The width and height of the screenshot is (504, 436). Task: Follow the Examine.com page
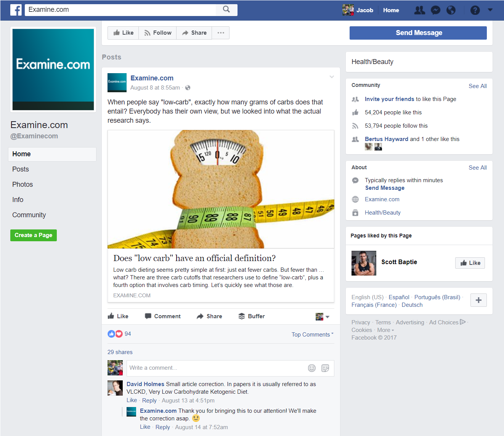(x=157, y=33)
